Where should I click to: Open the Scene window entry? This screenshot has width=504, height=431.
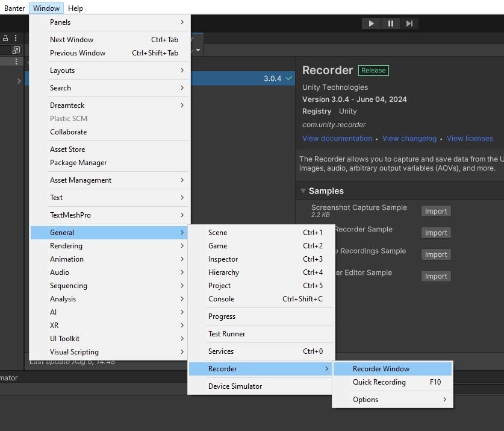(261, 233)
